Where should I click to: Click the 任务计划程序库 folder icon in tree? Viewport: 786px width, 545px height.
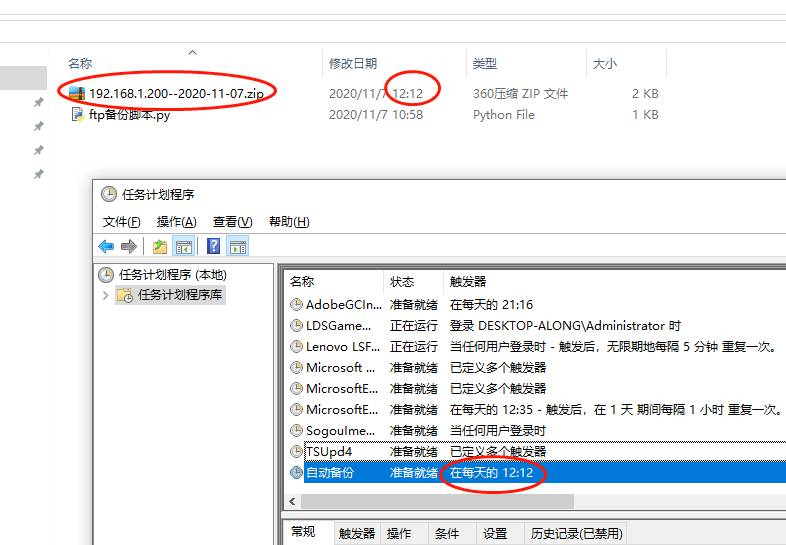(125, 295)
